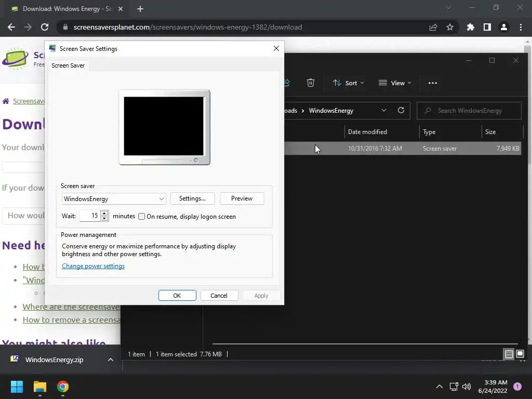Open See more options in File Explorer
This screenshot has height=399, width=532.
click(x=433, y=83)
